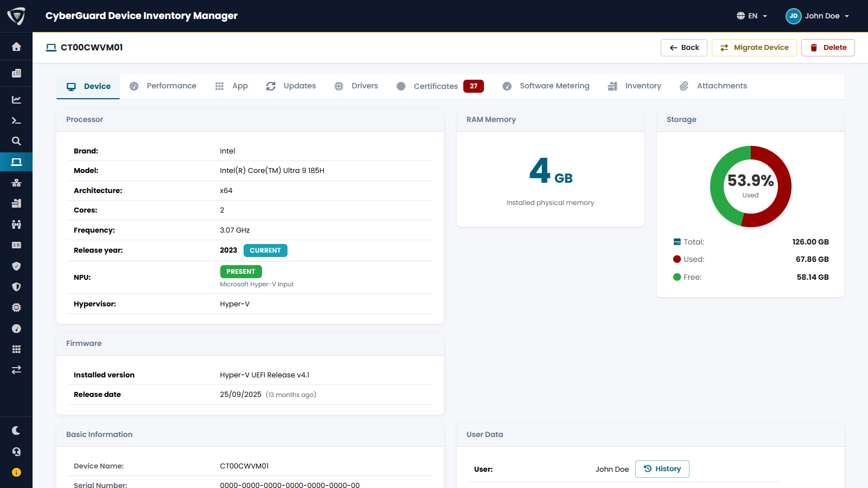Click the shield checkmark icon in sidebar
Screen dimensions: 868x488
coord(16,266)
